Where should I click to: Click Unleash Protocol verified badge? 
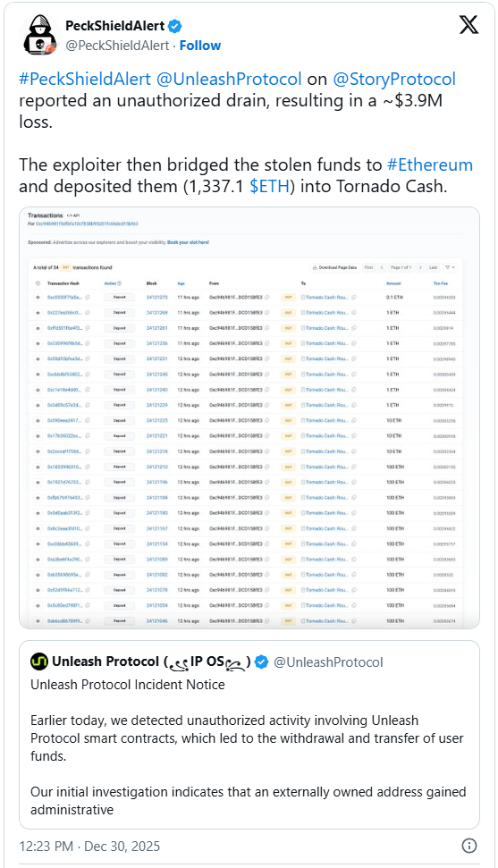click(x=261, y=662)
